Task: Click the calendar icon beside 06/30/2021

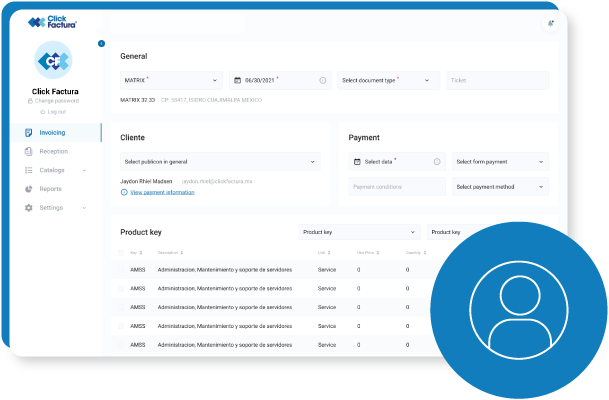Action: 237,80
